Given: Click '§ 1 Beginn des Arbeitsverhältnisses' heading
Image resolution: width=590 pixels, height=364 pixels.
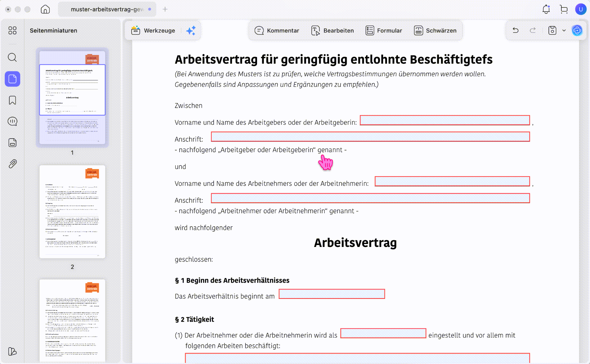Looking at the screenshot, I should coord(232,280).
